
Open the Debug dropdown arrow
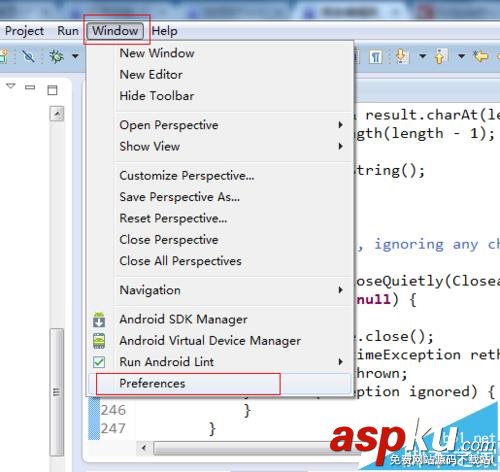(x=76, y=56)
